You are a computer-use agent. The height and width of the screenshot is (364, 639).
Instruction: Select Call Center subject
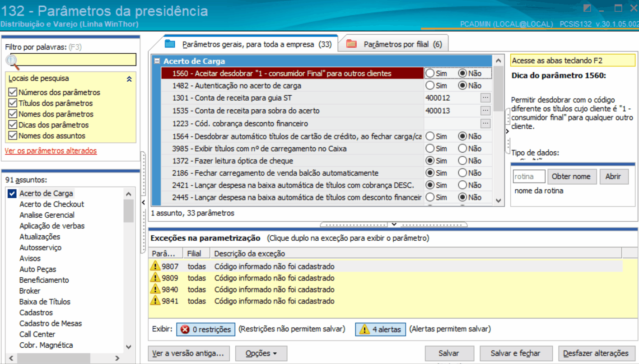(37, 334)
